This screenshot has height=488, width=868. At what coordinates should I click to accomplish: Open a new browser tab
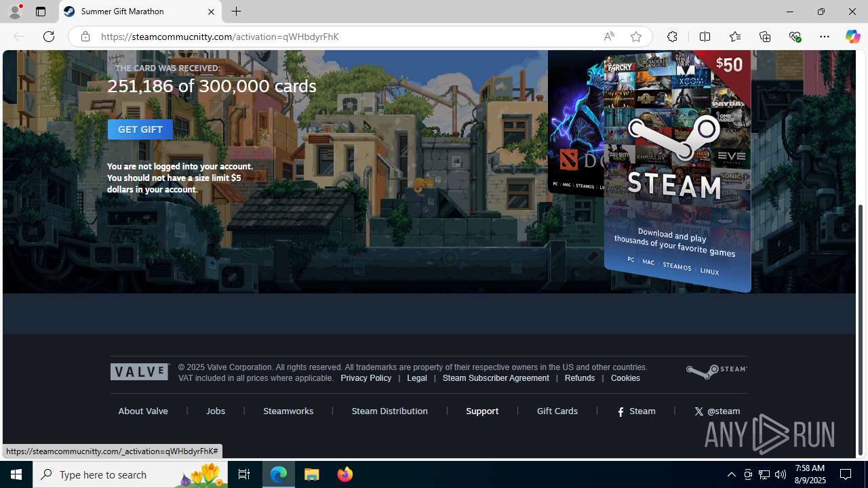[x=237, y=12]
